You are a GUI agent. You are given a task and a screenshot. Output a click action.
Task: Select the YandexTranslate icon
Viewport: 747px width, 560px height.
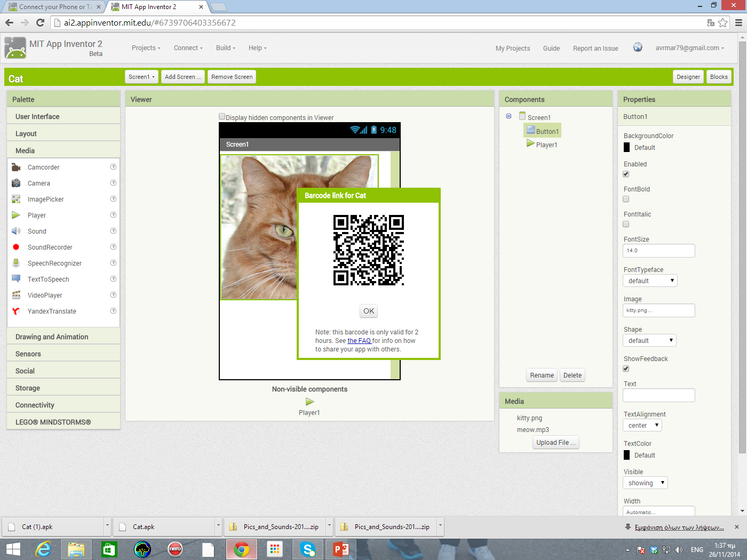[16, 311]
